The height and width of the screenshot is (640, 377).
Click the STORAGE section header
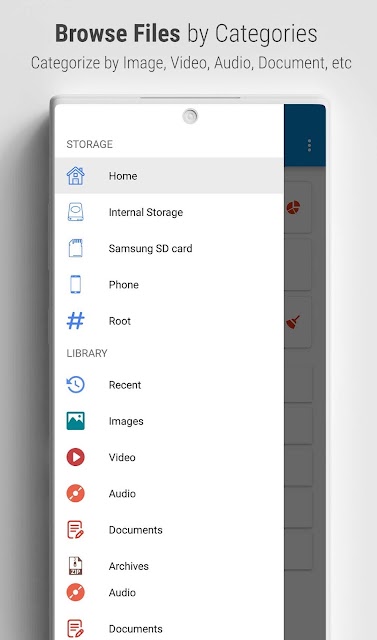tap(89, 144)
